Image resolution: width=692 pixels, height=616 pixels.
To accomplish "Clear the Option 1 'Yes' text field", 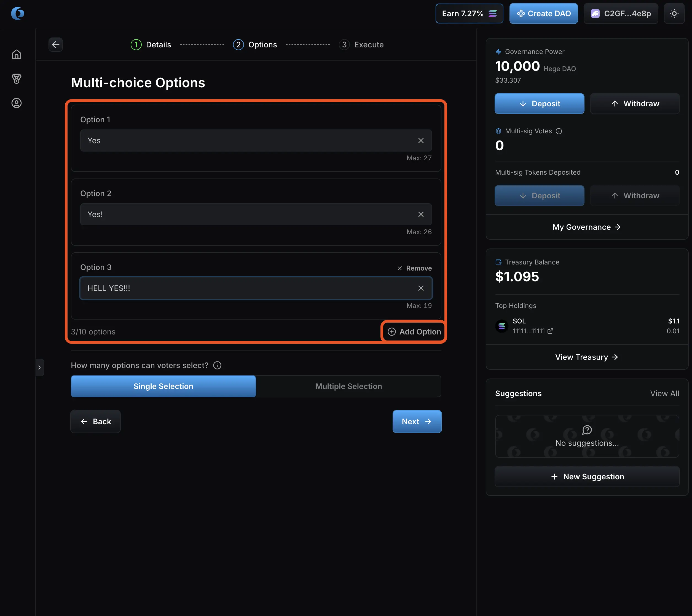I will tap(421, 141).
